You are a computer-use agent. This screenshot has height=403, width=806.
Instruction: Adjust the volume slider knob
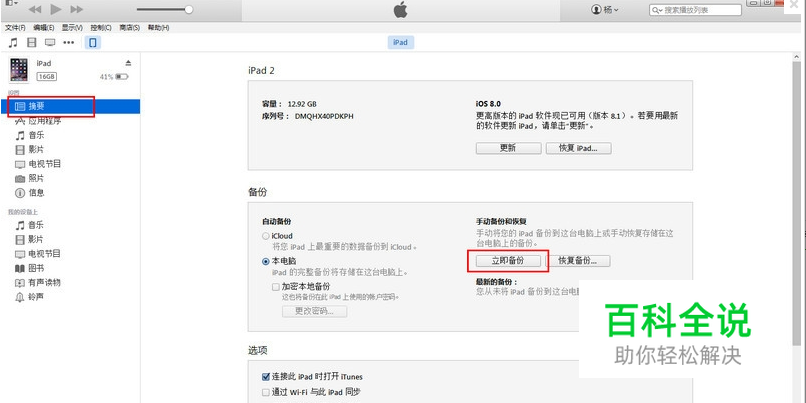(189, 9)
